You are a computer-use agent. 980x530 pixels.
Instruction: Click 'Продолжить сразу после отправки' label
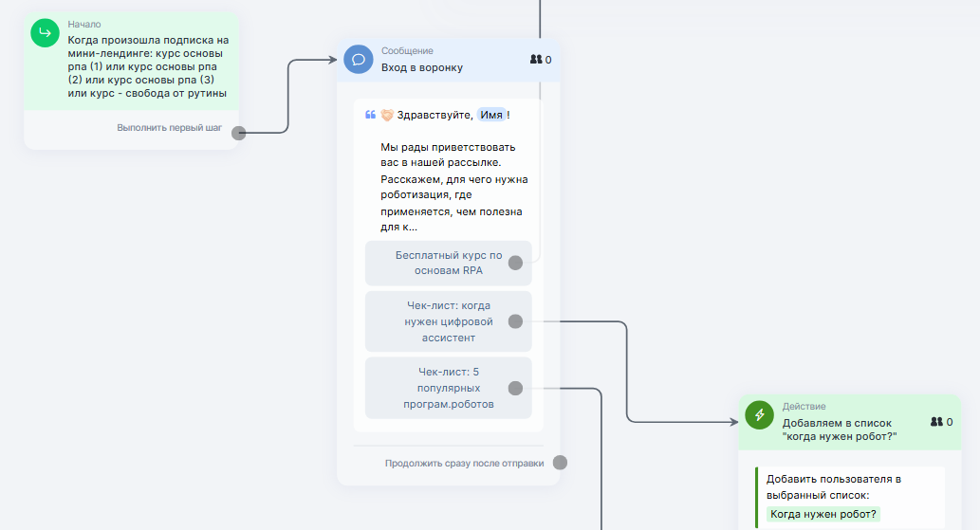coord(464,464)
